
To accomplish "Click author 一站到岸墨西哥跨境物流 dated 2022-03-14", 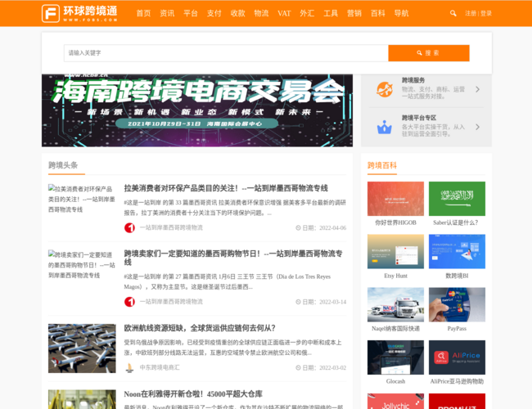I will 171,302.
